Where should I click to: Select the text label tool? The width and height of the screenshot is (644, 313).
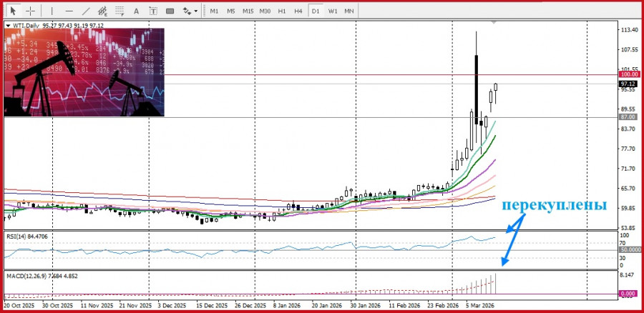tap(153, 11)
